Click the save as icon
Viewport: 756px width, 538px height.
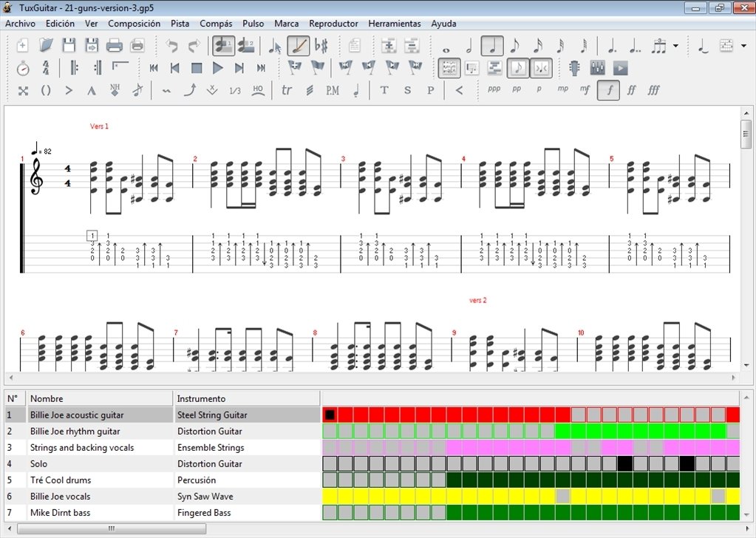91,46
